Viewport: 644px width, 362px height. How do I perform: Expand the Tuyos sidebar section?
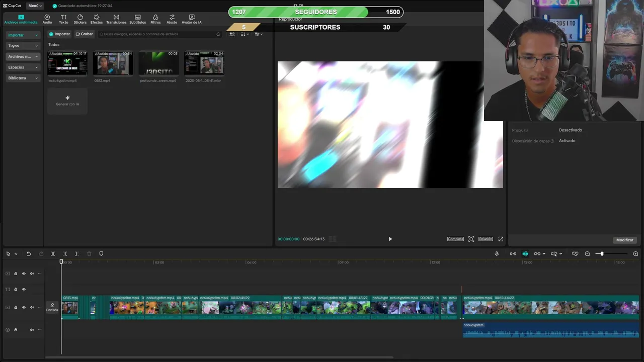23,46
